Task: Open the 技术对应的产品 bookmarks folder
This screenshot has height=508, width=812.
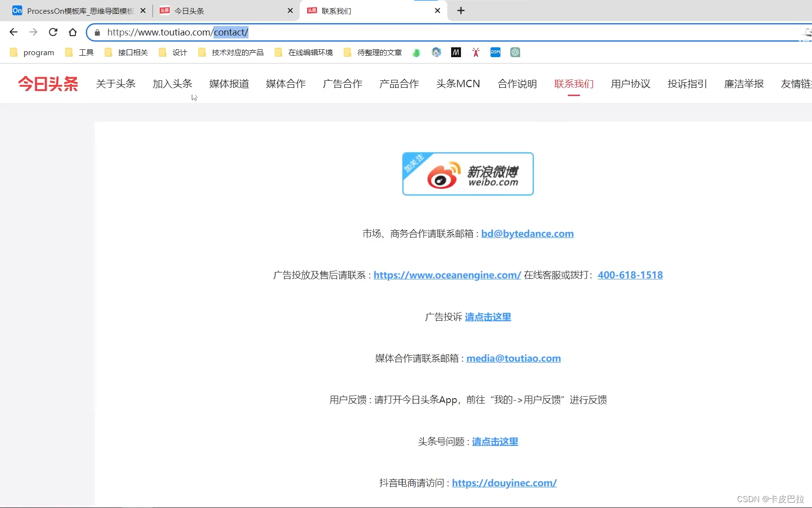Action: [231, 52]
